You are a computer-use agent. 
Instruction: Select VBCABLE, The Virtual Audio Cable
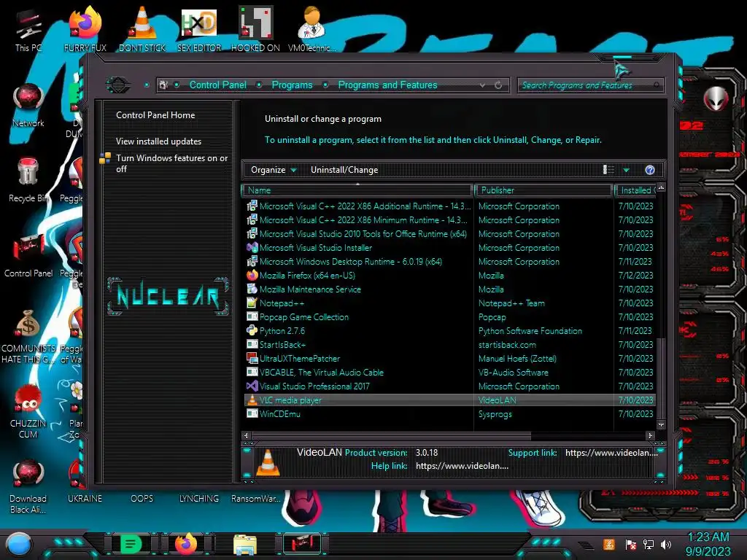449,373
